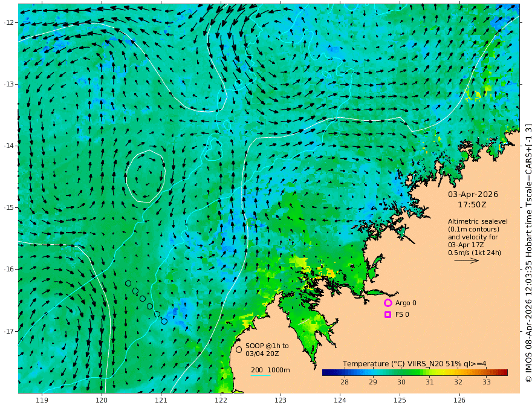532x411 pixels.
Task: Click the "Altimetric sealevel" text
Action: (x=478, y=221)
